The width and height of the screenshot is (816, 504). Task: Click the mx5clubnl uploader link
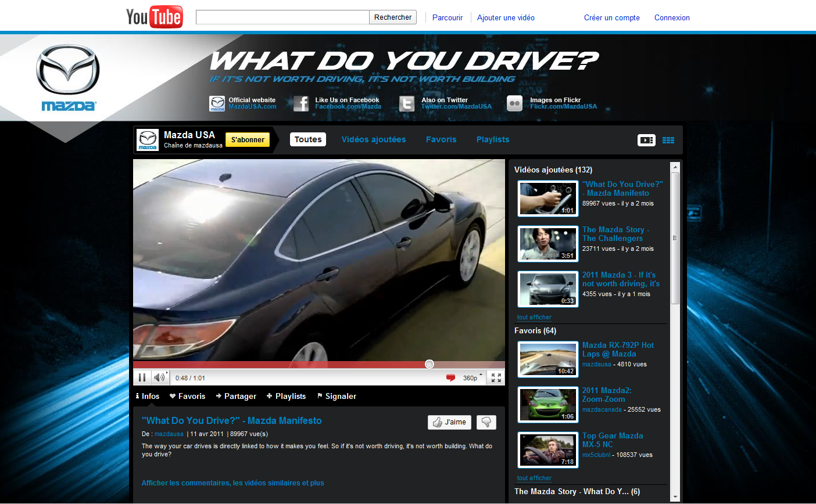596,455
